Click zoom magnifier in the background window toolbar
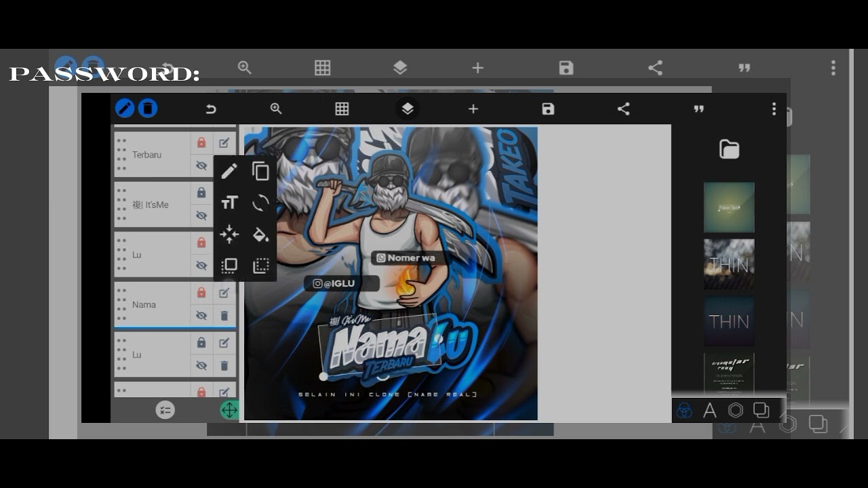Image resolution: width=868 pixels, height=488 pixels. point(244,67)
